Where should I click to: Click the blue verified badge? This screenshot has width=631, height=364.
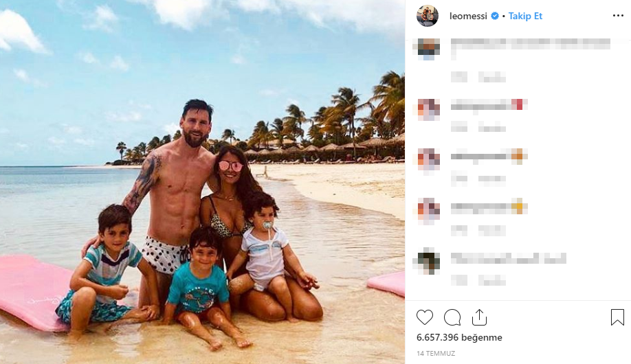tap(494, 16)
